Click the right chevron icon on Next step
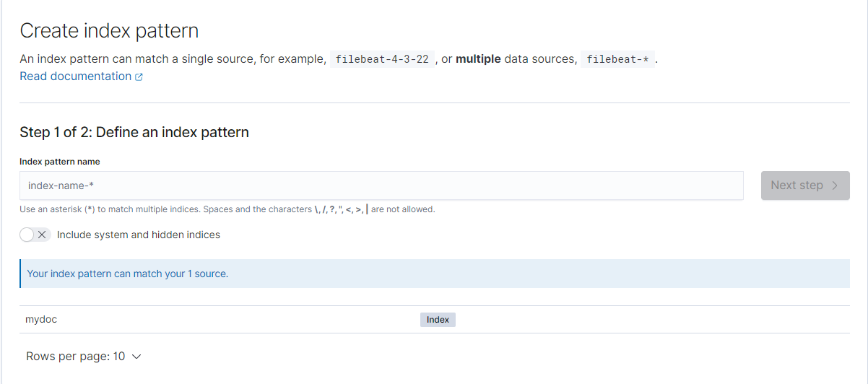The width and height of the screenshot is (868, 384). coord(835,186)
